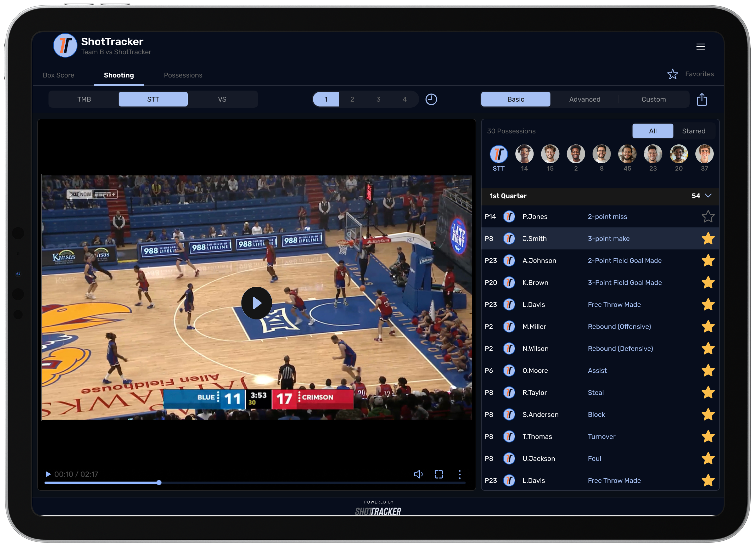756x548 pixels.
Task: Open A.Johnson possession row
Action: tap(600, 260)
